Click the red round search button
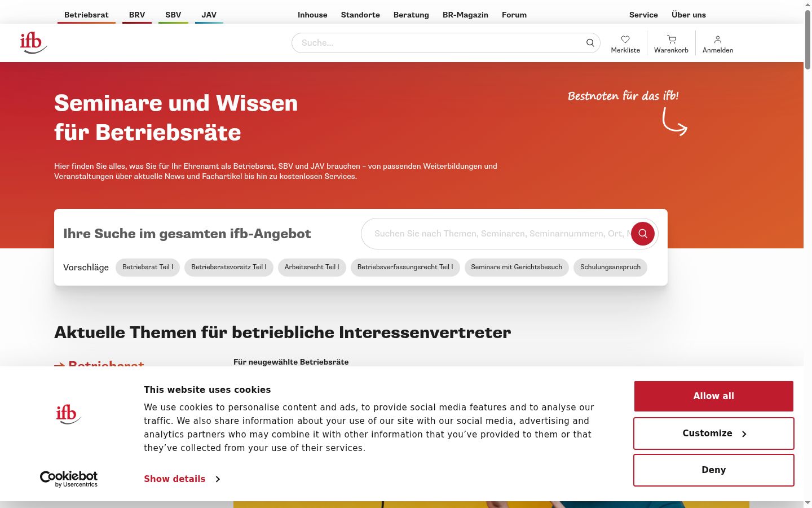This screenshot has height=508, width=812. [x=643, y=234]
